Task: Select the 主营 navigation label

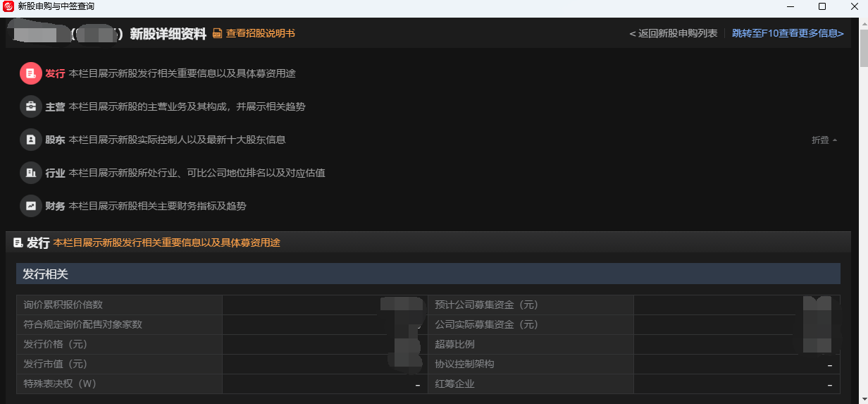Action: [55, 106]
